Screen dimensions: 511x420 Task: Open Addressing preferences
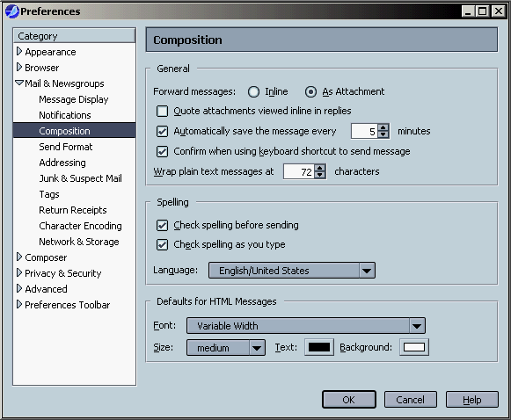point(62,163)
